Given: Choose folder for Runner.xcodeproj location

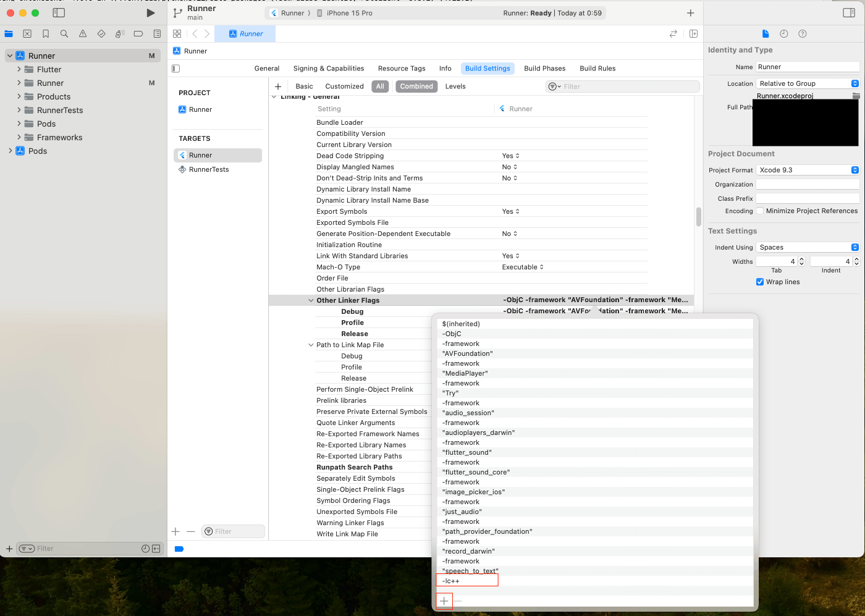Looking at the screenshot, I should coord(856,96).
